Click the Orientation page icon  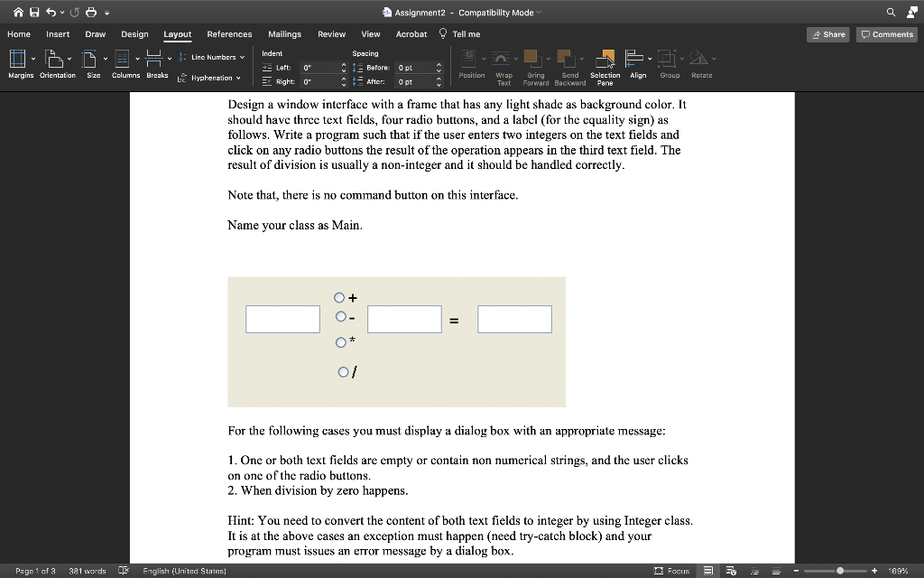click(53, 59)
